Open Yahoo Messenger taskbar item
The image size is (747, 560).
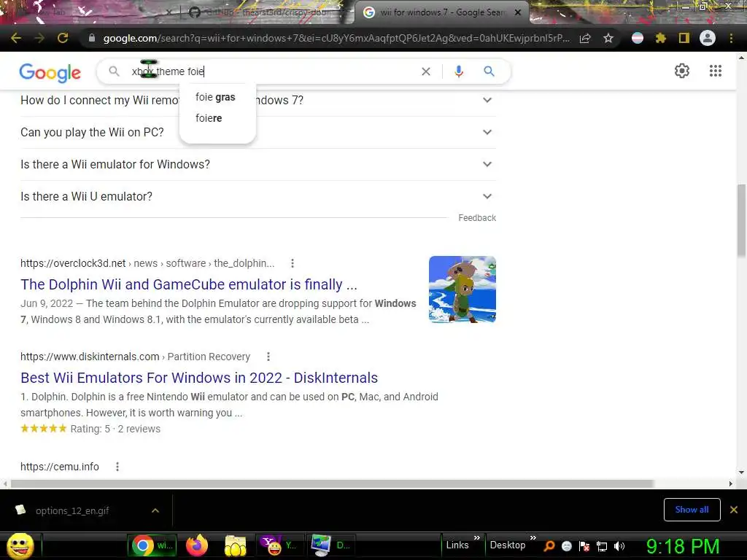coord(279,545)
